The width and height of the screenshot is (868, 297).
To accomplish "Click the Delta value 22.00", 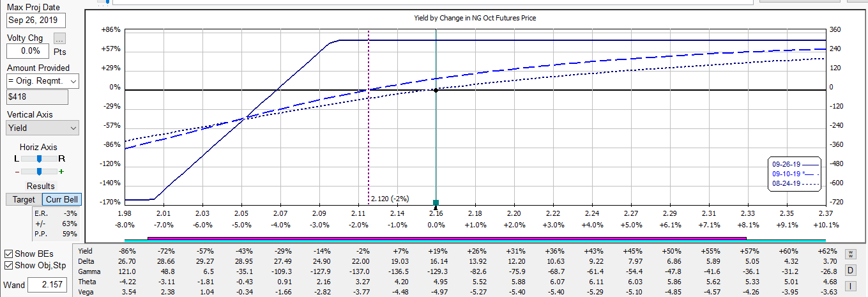I will [x=360, y=261].
